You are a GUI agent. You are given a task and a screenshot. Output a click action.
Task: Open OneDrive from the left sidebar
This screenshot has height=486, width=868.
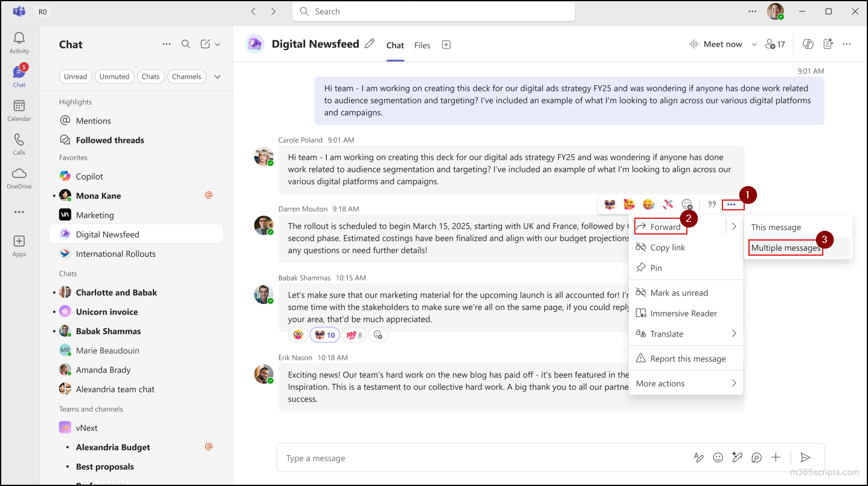tap(19, 177)
